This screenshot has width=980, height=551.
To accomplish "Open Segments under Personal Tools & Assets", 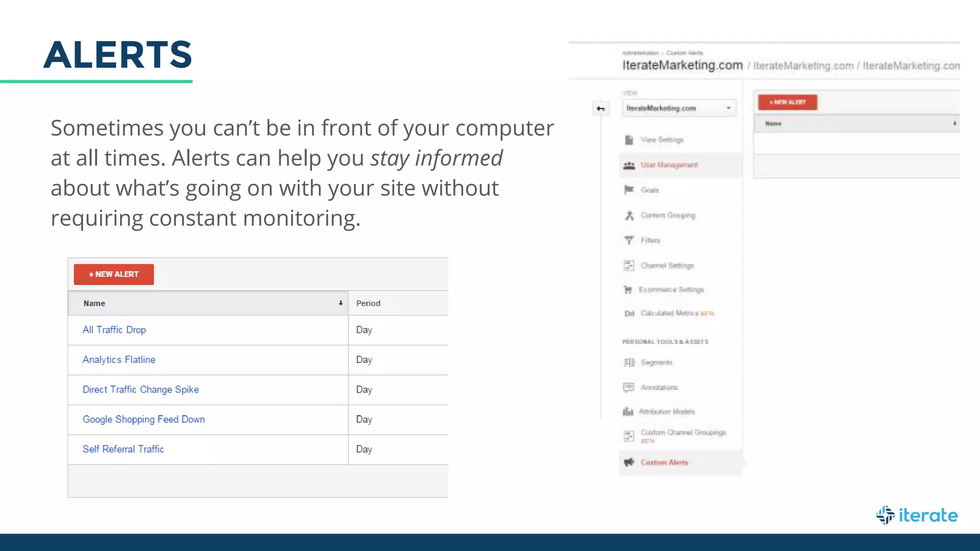I will [x=657, y=363].
